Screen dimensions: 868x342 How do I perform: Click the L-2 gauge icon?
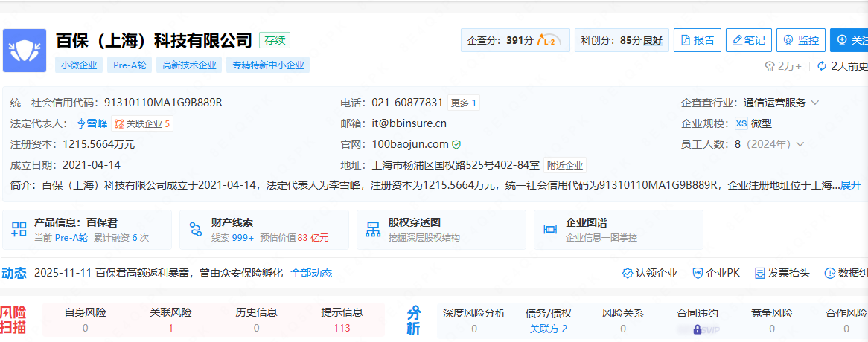coord(549,40)
